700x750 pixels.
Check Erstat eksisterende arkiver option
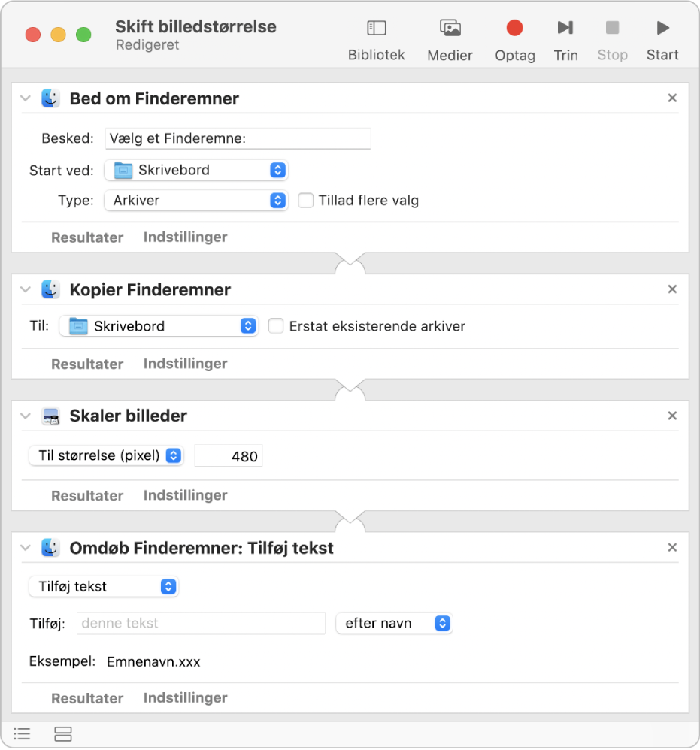pos(277,326)
